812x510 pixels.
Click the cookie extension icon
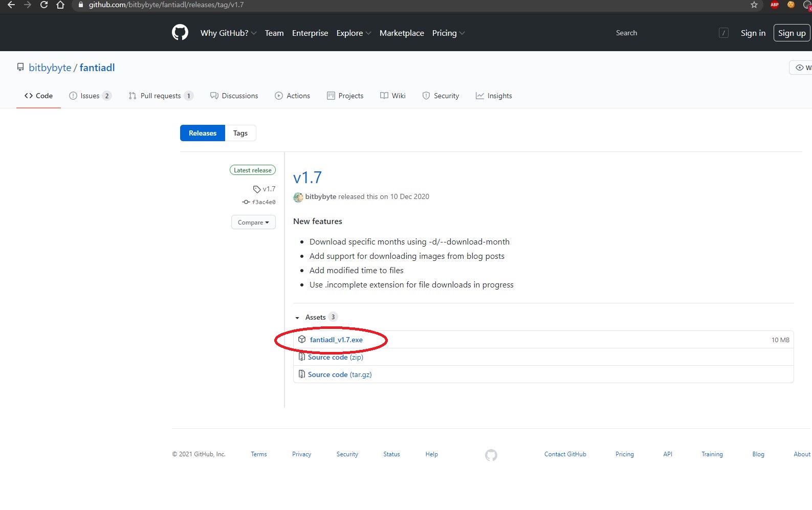pos(791,5)
